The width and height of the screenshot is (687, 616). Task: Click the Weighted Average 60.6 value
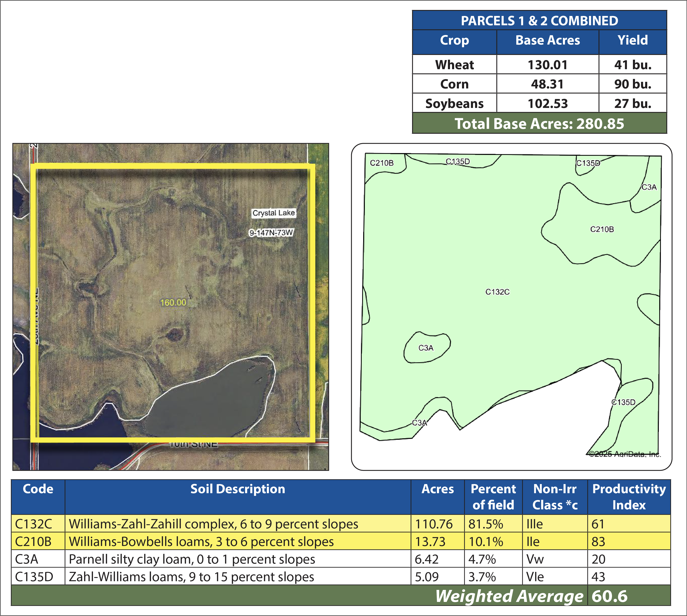pos(609,596)
